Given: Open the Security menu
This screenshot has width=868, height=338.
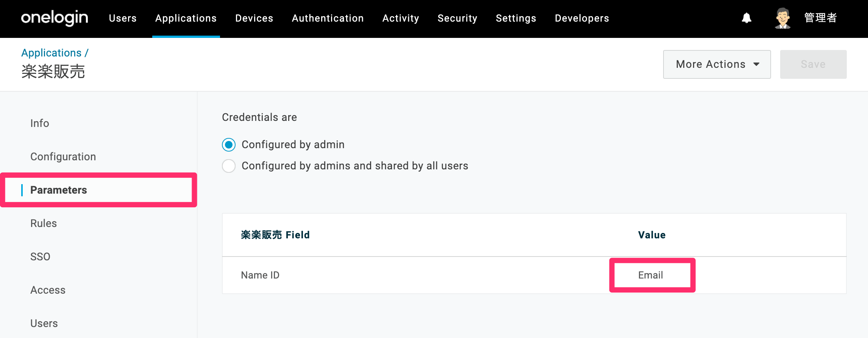Looking at the screenshot, I should coord(457,18).
